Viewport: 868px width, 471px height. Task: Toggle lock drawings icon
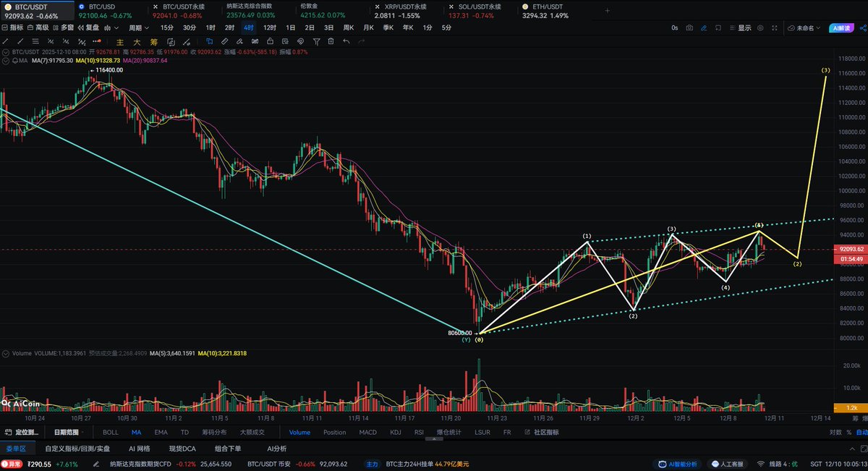tap(270, 41)
